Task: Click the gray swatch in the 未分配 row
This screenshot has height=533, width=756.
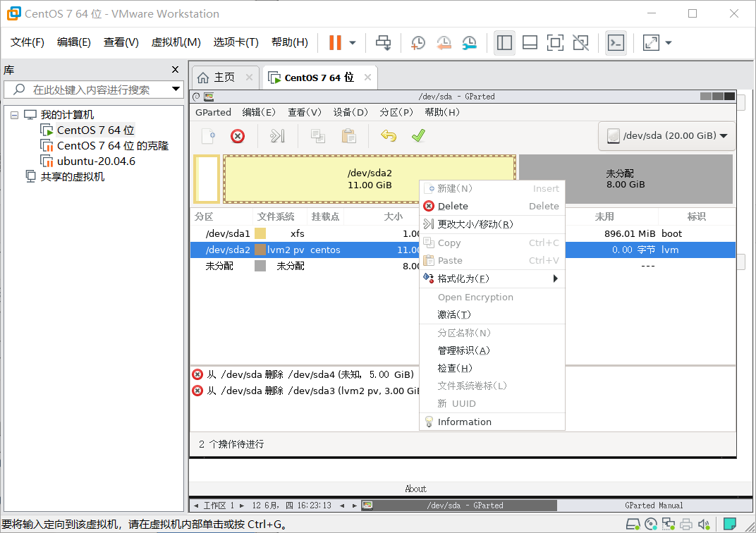Action: click(260, 266)
